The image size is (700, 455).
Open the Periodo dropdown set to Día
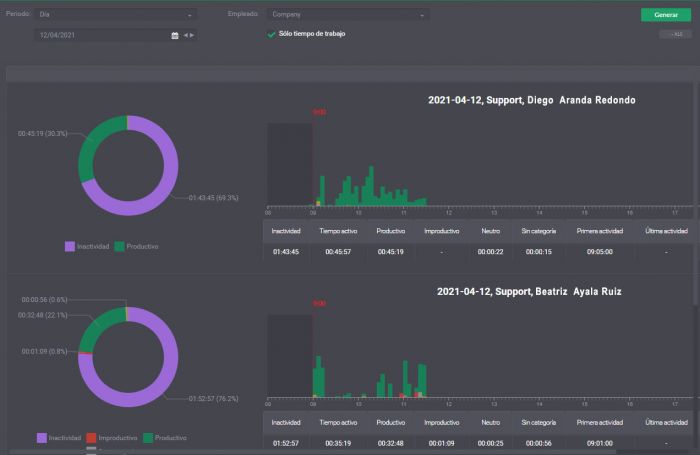point(116,14)
